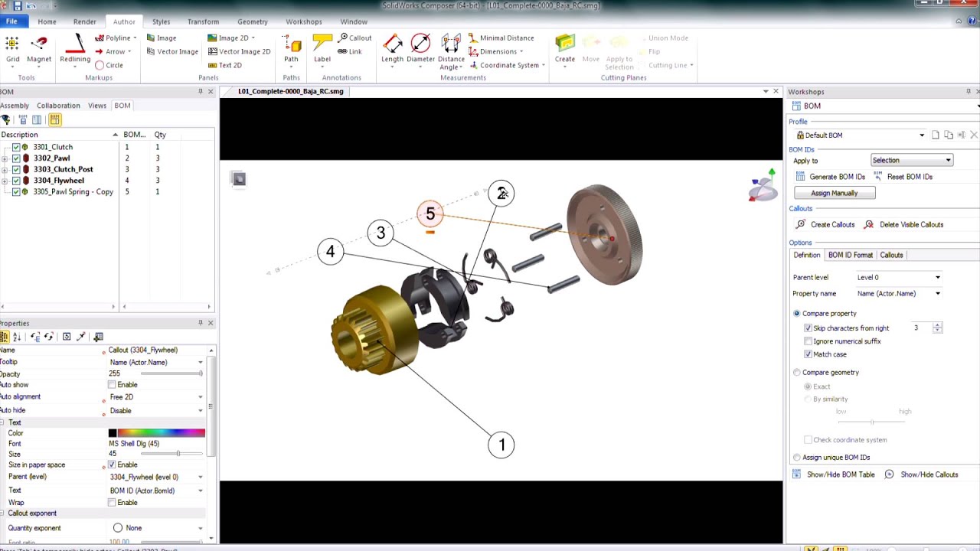Activate the Magnet tool
The height and width of the screenshot is (551, 980).
point(39,49)
